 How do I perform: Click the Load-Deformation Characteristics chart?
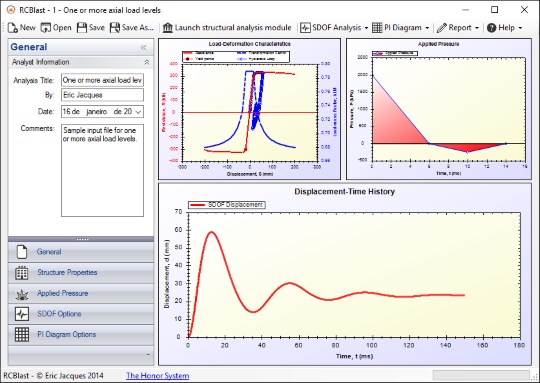tap(249, 109)
